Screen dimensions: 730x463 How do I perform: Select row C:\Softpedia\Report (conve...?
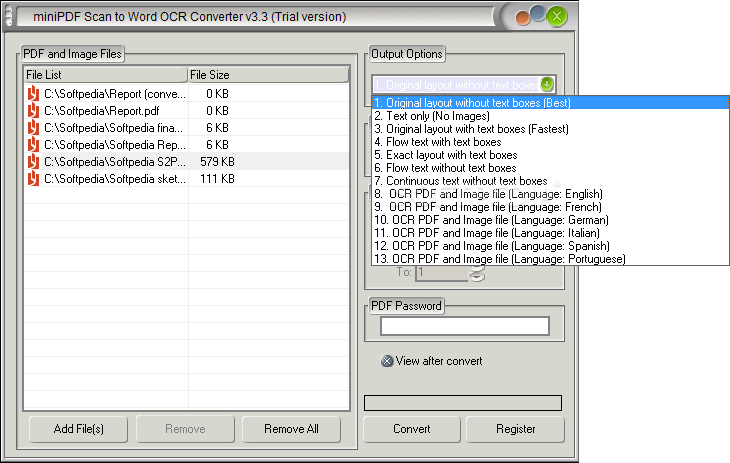point(186,94)
